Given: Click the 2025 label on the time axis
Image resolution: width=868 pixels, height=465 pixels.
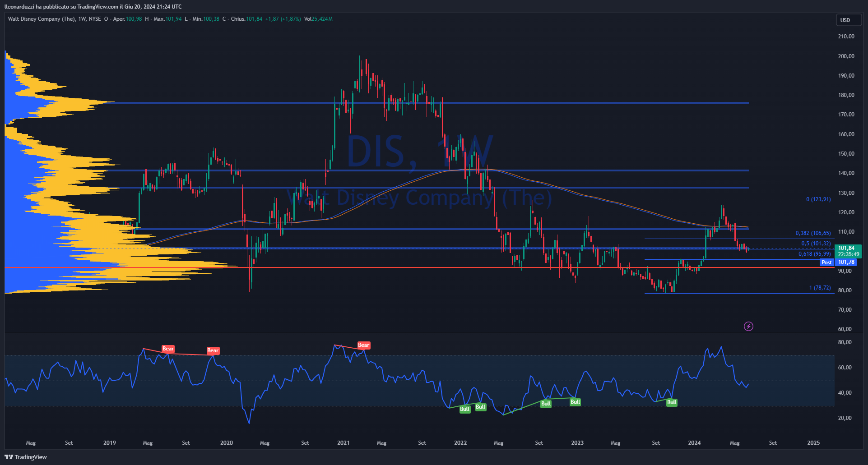Looking at the screenshot, I should click(x=813, y=443).
